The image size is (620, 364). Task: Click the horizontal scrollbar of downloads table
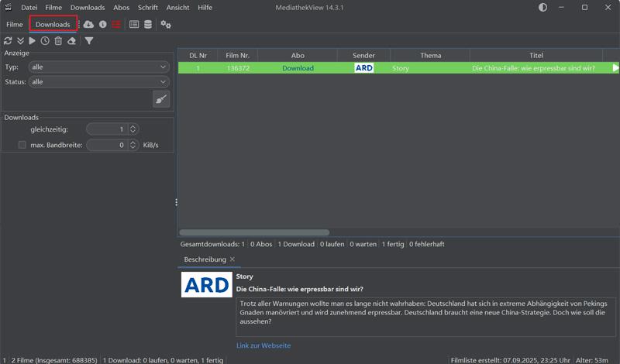click(x=254, y=232)
